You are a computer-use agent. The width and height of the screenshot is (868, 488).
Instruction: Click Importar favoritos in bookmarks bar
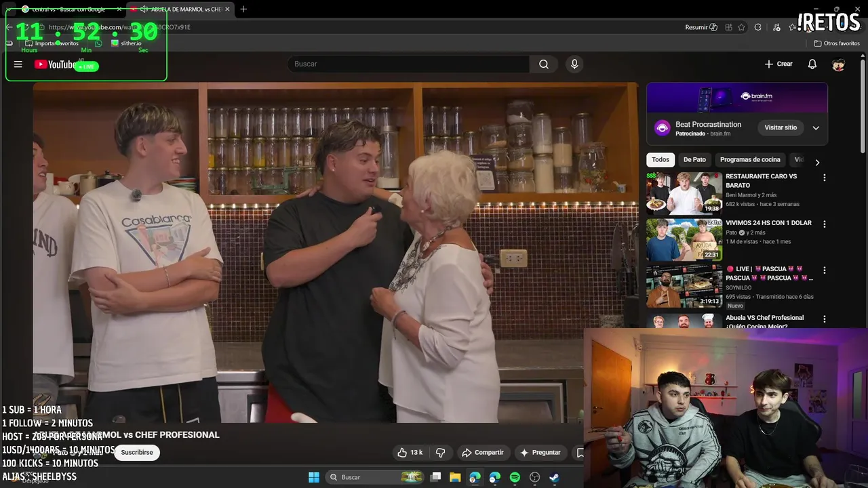(52, 43)
